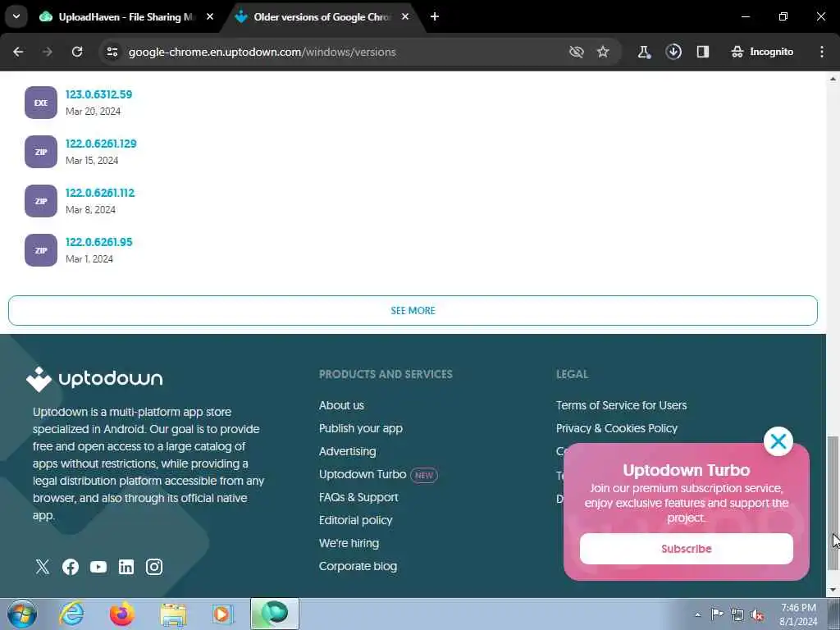Open the Advertising footer link

347,452
